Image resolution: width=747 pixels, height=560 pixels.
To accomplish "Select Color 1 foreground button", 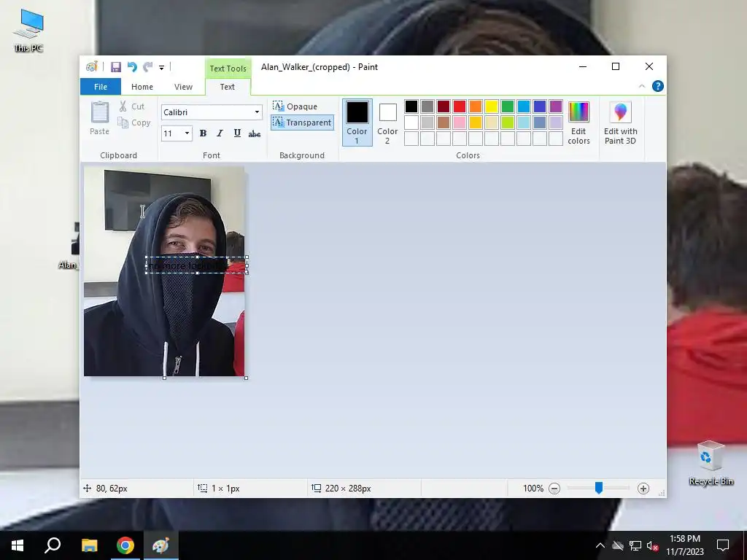I will 357,122.
